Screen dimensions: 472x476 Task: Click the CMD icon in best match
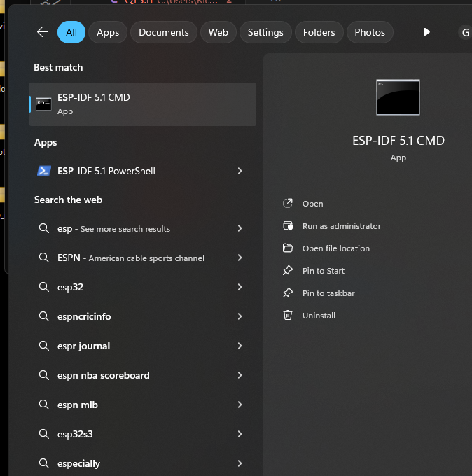[x=43, y=104]
